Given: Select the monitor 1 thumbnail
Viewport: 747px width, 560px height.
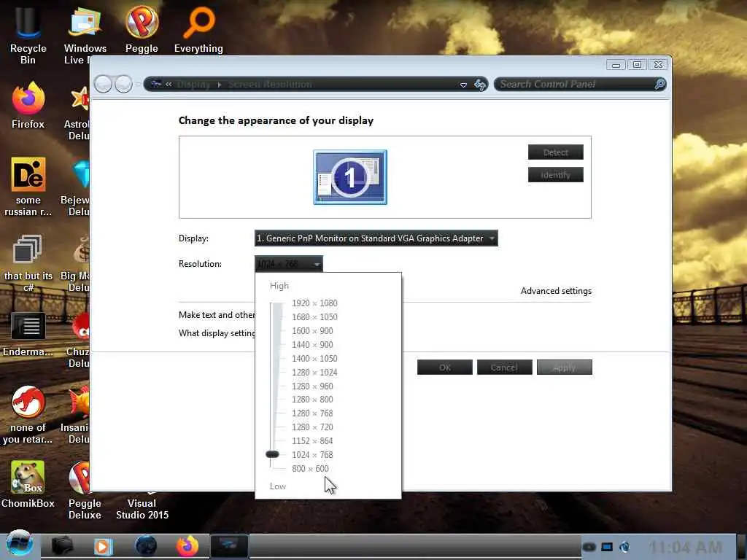Looking at the screenshot, I should pyautogui.click(x=350, y=177).
